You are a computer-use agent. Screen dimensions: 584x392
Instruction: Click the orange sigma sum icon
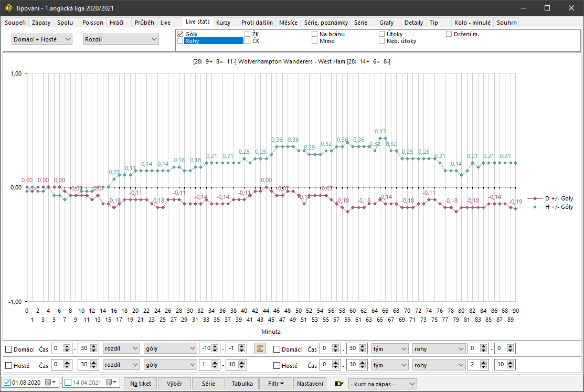(x=259, y=348)
